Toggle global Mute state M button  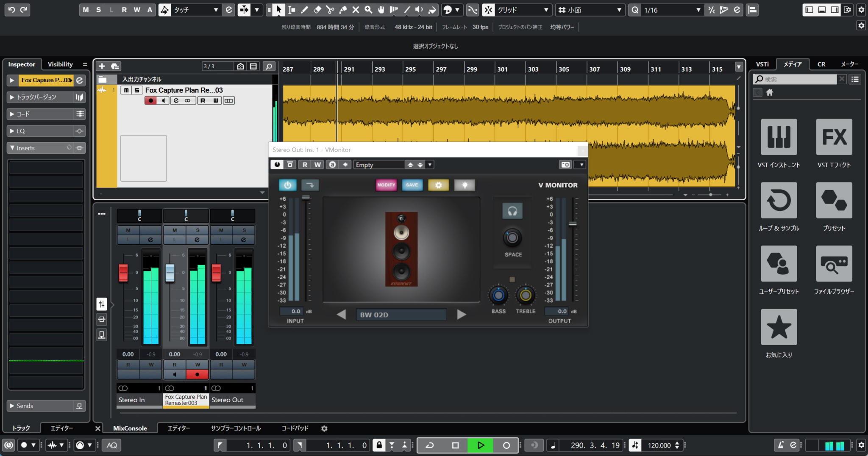[86, 10]
